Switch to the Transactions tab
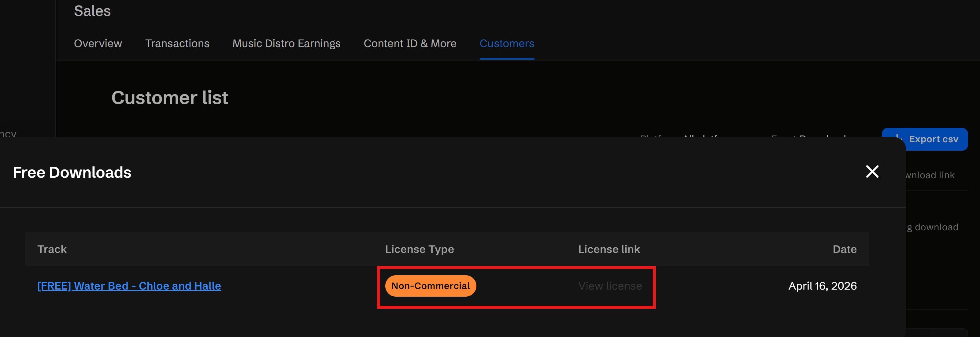980x337 pixels. [x=177, y=43]
